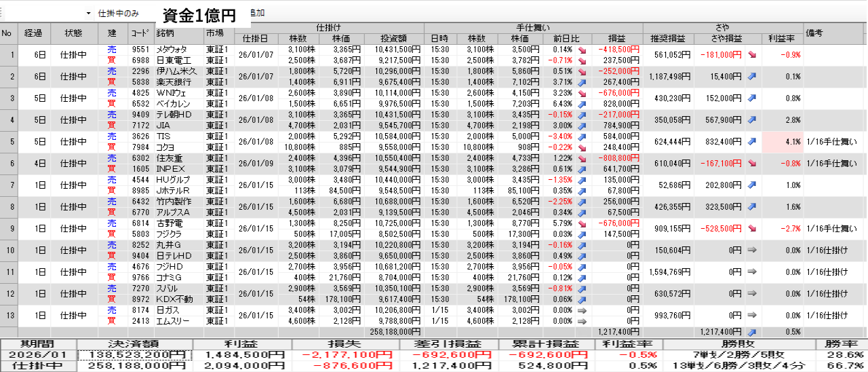This screenshot has width=868, height=372.
Task: Click the 状態 column header
Action: click(74, 33)
